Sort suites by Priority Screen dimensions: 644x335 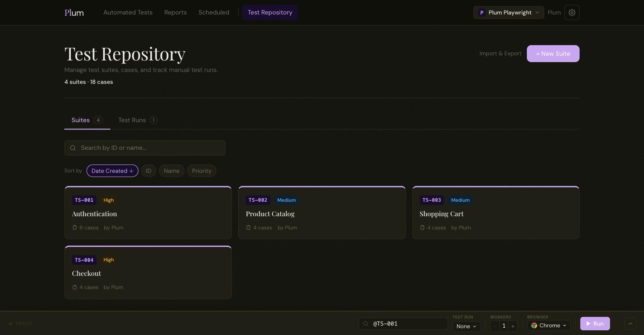pos(201,171)
